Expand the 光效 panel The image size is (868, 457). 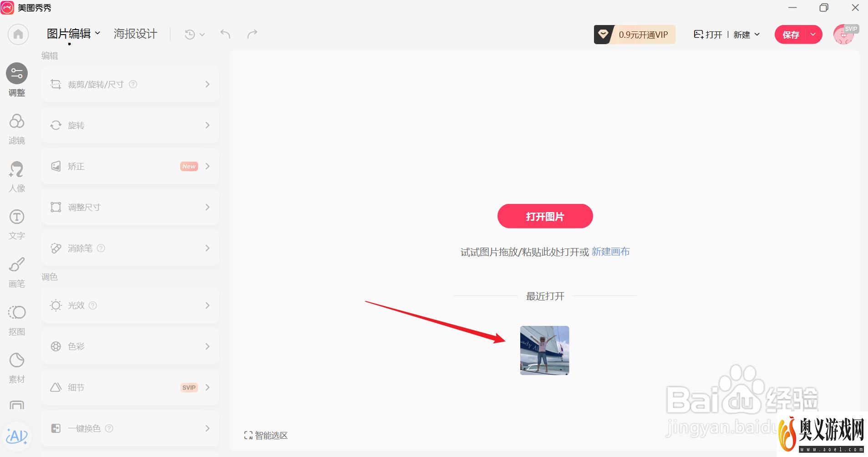tap(130, 305)
